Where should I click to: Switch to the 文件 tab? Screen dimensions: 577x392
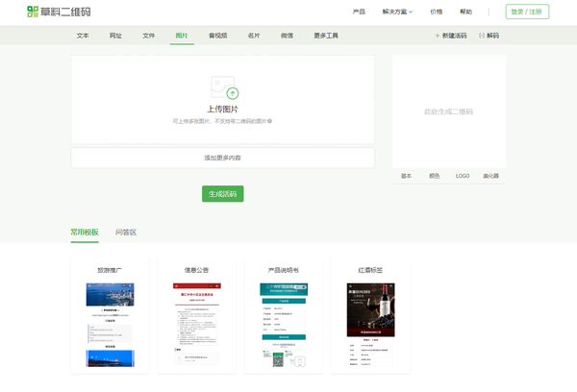tap(149, 36)
